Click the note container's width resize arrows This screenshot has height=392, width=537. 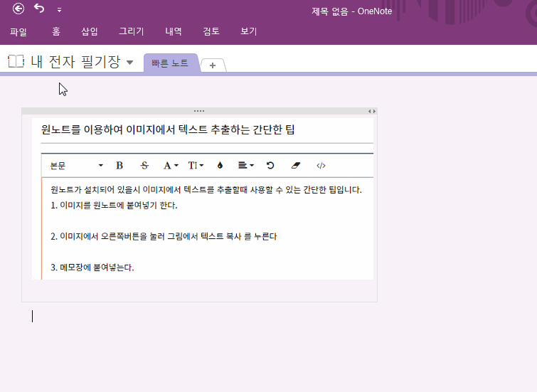pyautogui.click(x=371, y=111)
